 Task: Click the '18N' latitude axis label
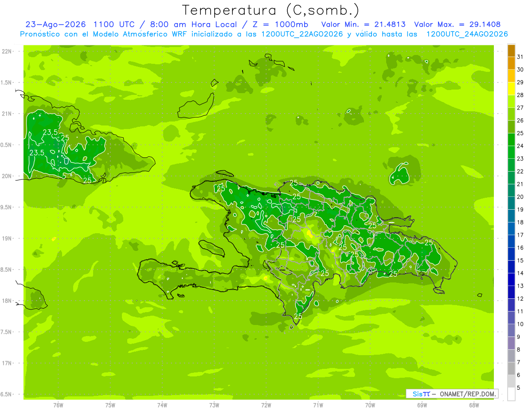coord(7,301)
